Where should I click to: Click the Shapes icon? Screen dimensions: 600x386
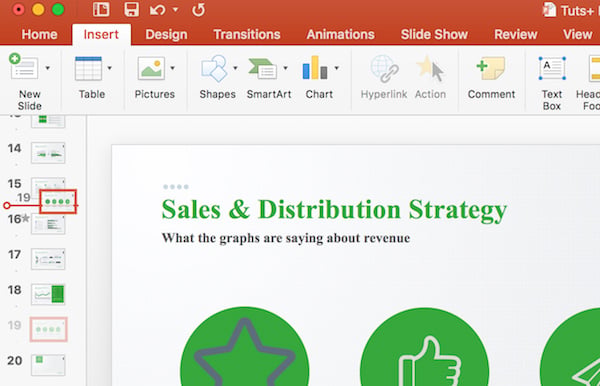[x=214, y=68]
